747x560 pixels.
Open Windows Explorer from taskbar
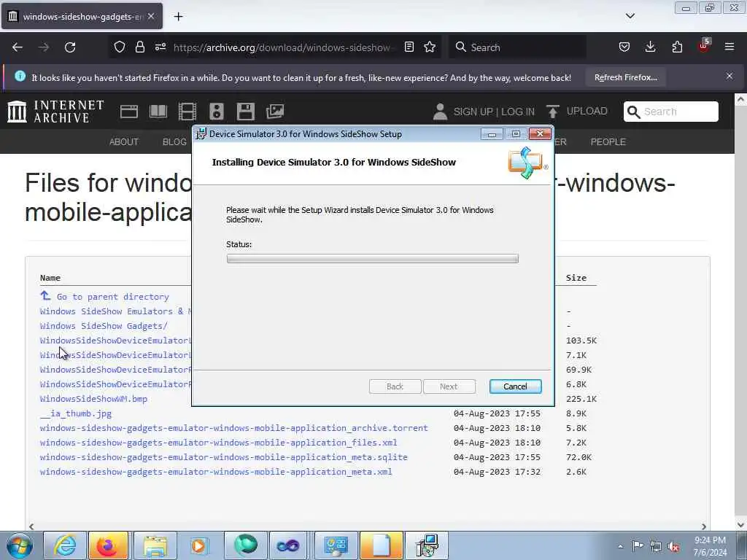(155, 545)
